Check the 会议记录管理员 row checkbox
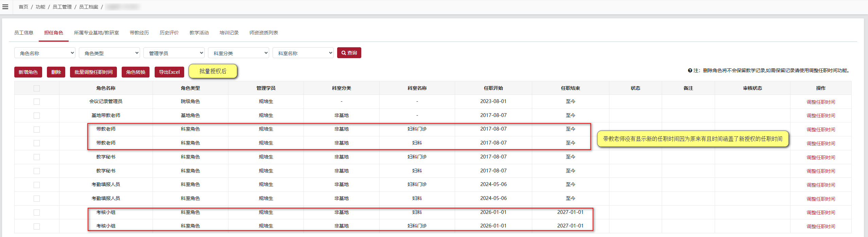868x237 pixels. 37,102
